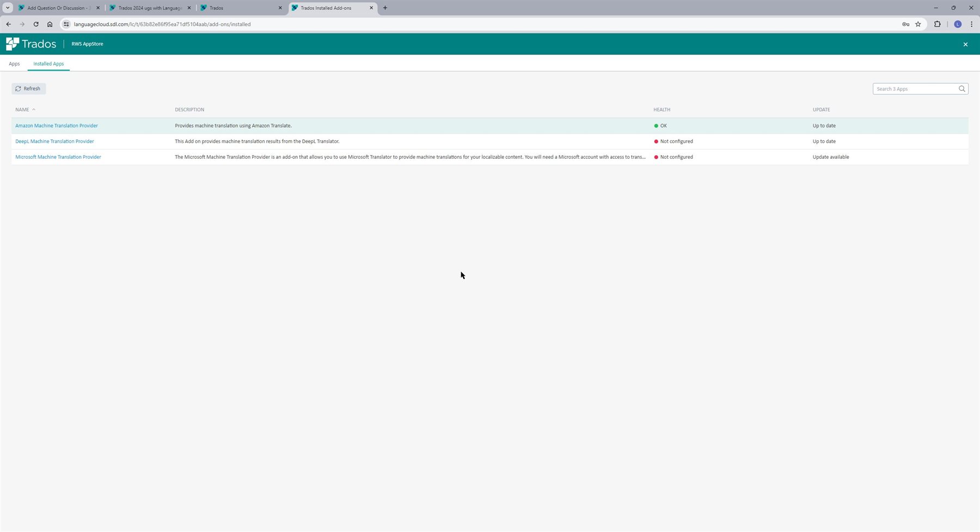Image resolution: width=980 pixels, height=532 pixels.
Task: Click the bookmark star in address bar
Action: [x=918, y=24]
